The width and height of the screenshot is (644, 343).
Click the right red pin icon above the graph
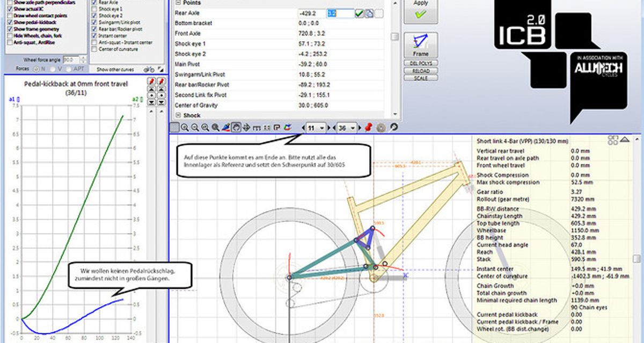coord(162,81)
